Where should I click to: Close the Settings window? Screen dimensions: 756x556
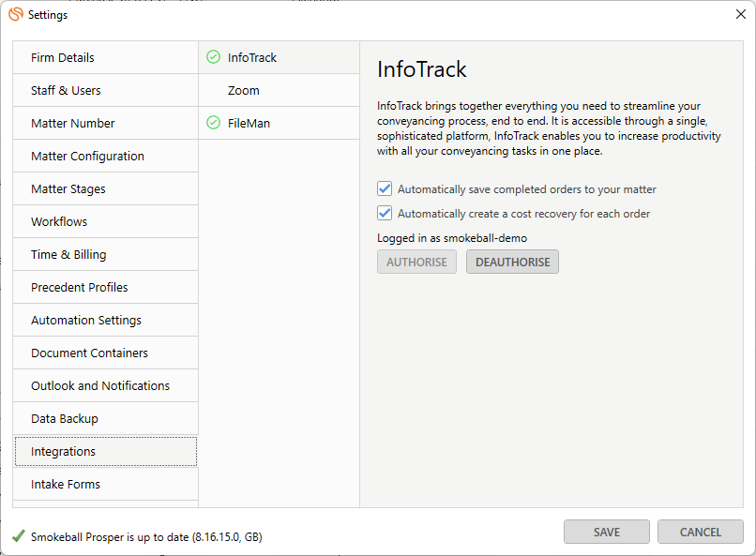[x=740, y=14]
